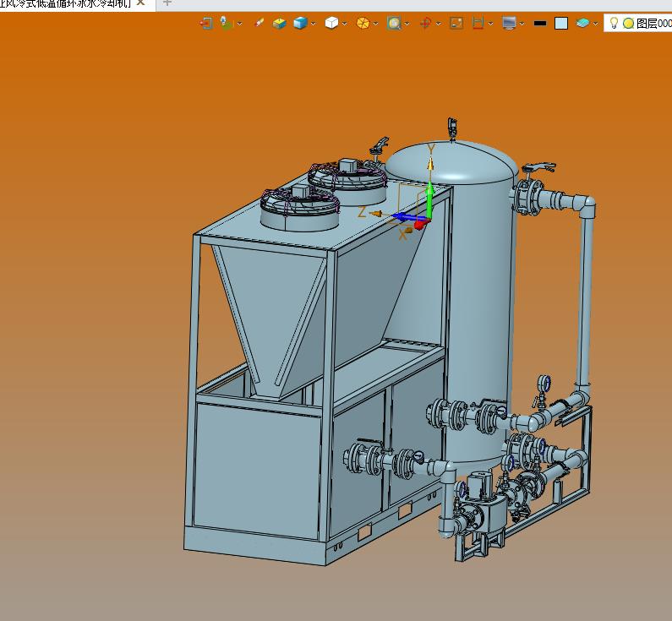
Task: Click the red rotate-target icon
Action: click(x=425, y=23)
